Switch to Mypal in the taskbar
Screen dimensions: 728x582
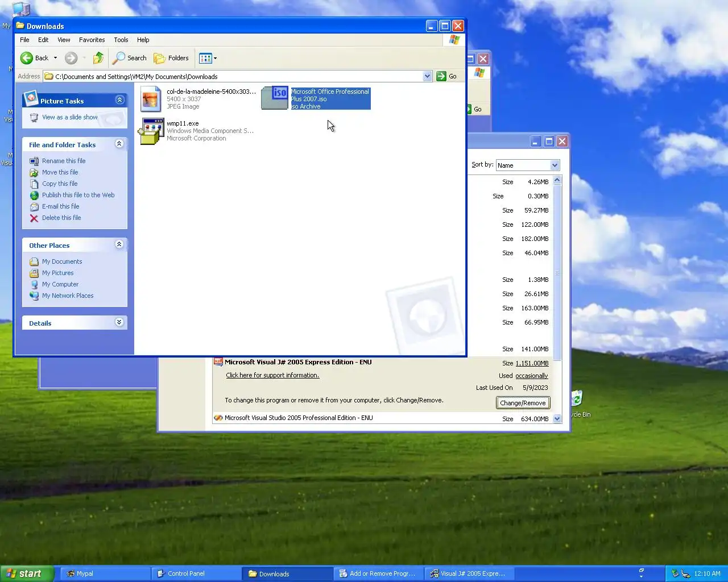coord(105,573)
